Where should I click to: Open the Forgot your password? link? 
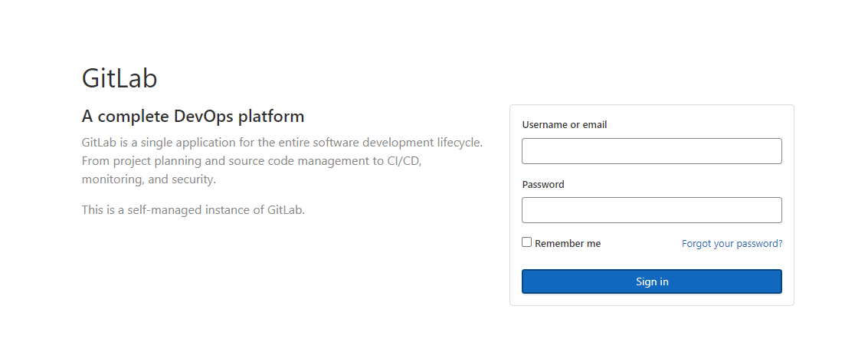[x=732, y=243]
